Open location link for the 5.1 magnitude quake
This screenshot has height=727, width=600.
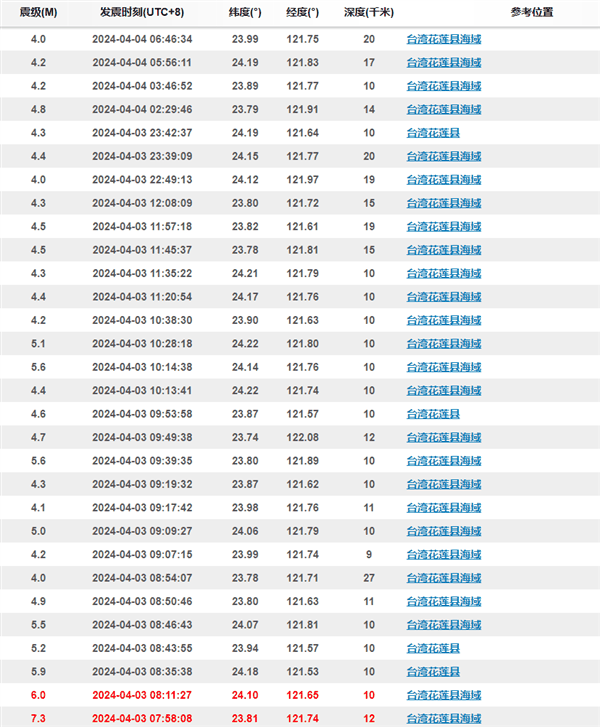point(444,343)
